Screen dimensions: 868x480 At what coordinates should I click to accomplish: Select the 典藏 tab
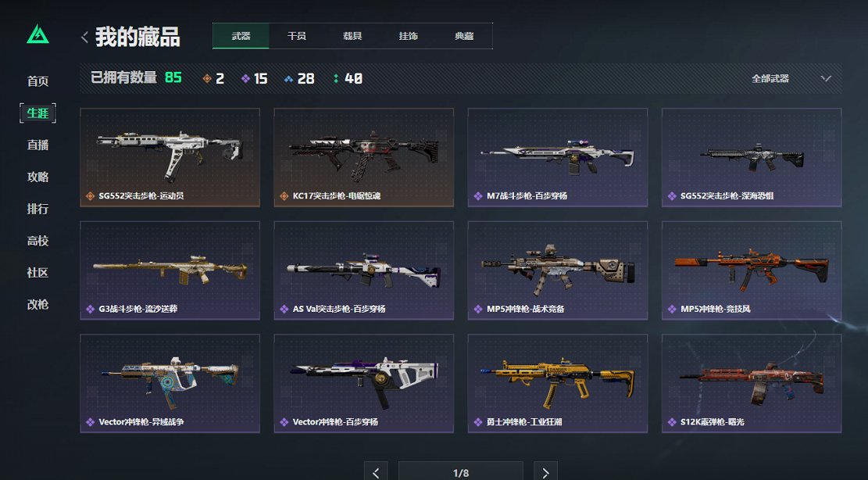464,36
